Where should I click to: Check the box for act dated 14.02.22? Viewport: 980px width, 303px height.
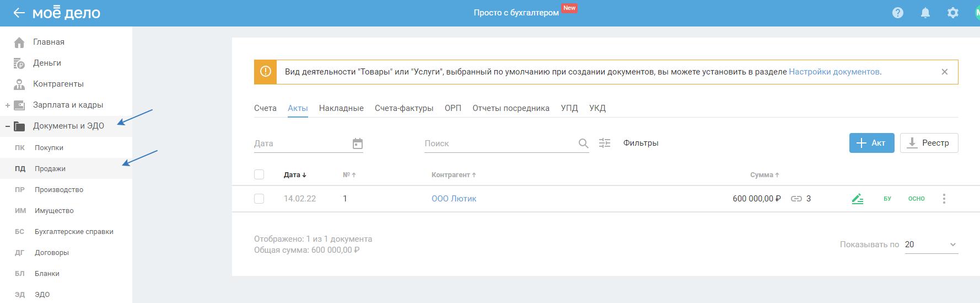pyautogui.click(x=259, y=199)
